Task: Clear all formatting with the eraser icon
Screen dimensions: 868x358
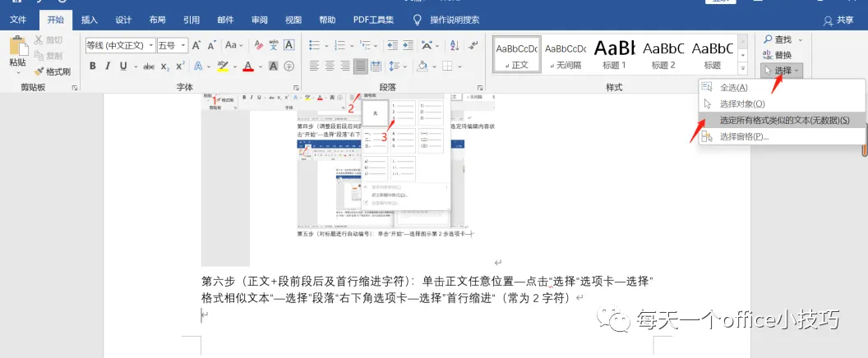Action: (x=258, y=45)
